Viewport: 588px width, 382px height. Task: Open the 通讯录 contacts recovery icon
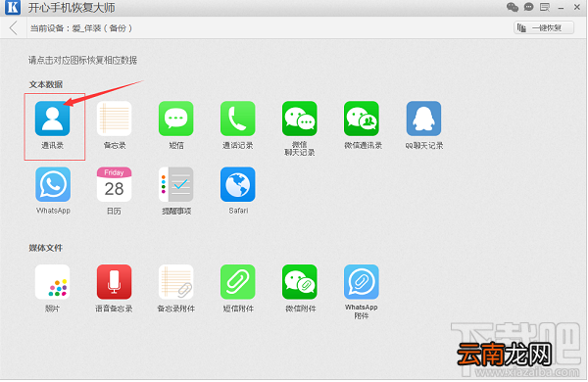pyautogui.click(x=53, y=119)
